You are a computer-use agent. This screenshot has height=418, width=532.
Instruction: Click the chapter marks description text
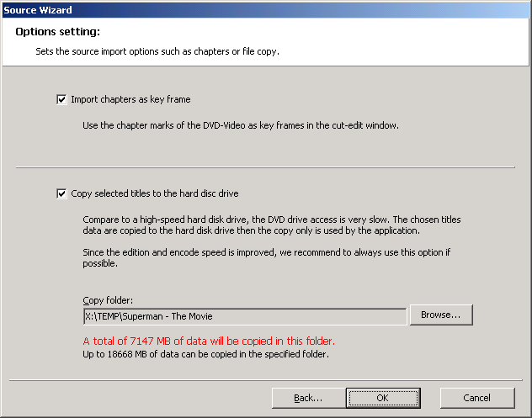click(x=240, y=126)
